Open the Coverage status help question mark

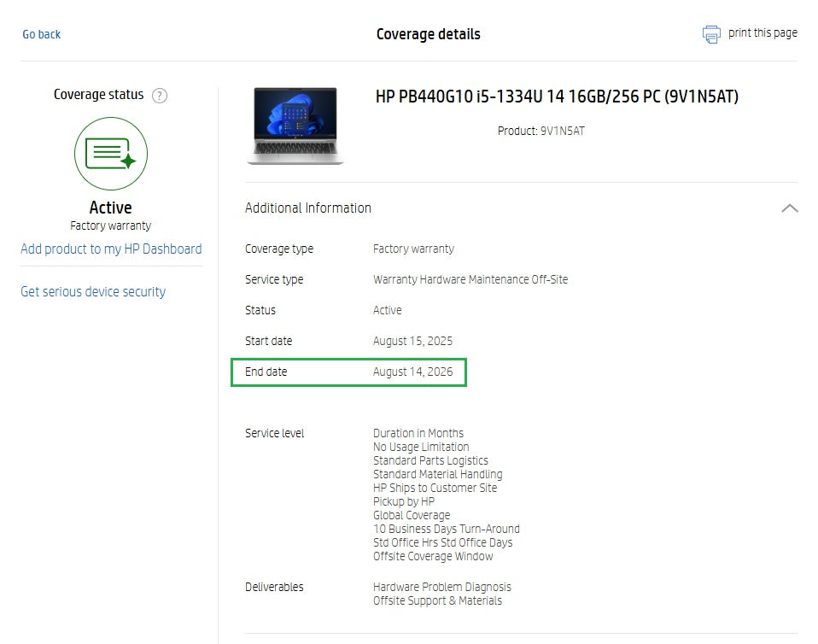point(159,96)
